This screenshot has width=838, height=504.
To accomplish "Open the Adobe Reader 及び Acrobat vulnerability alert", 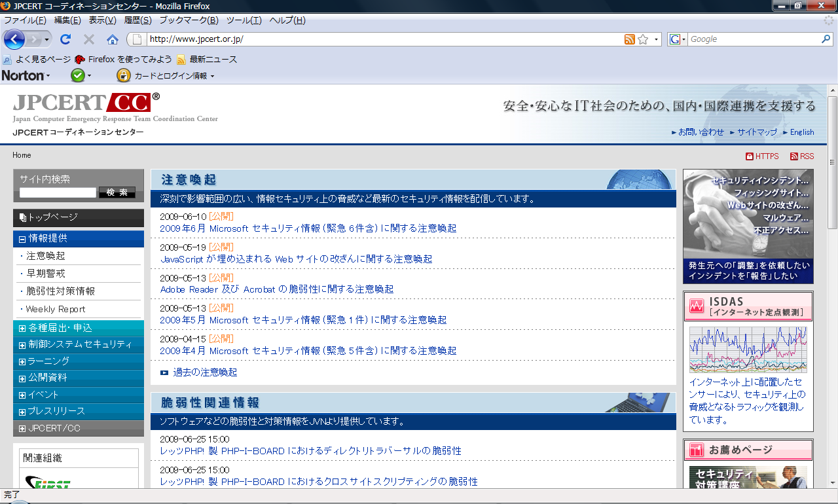I will coord(277,289).
